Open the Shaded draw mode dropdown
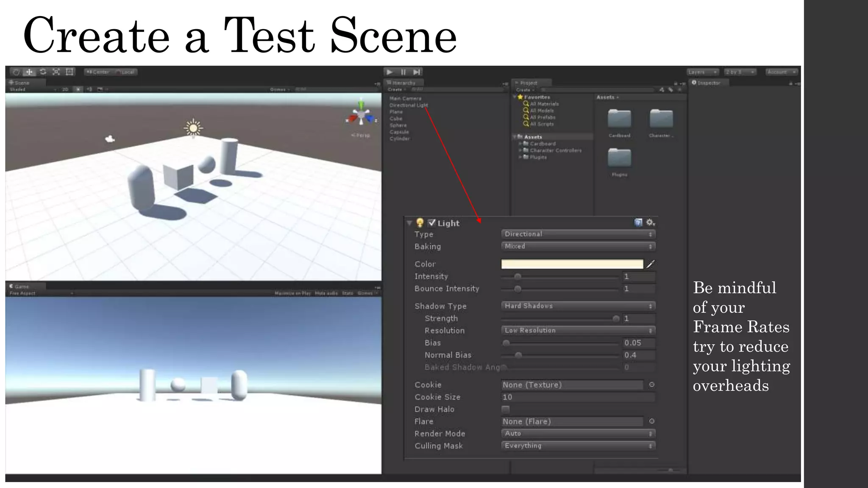This screenshot has height=488, width=868. tap(33, 89)
